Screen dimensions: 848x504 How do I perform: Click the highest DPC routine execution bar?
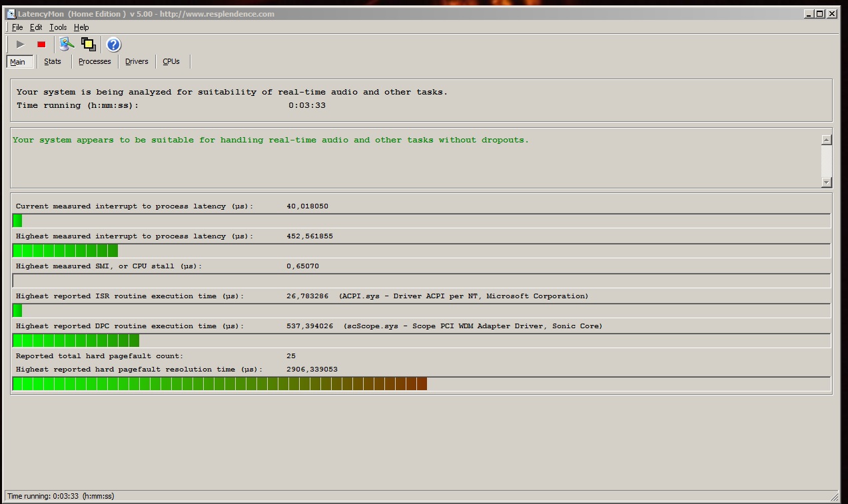[422, 340]
